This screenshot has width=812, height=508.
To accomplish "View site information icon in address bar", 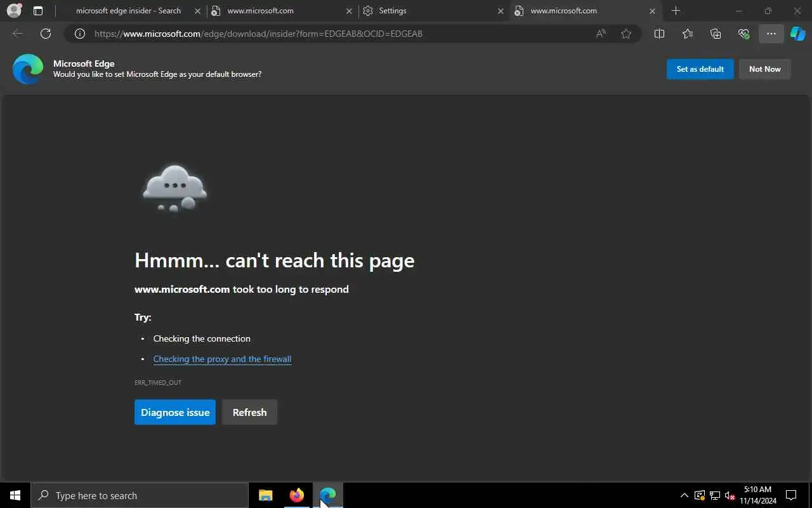I will pyautogui.click(x=80, y=34).
